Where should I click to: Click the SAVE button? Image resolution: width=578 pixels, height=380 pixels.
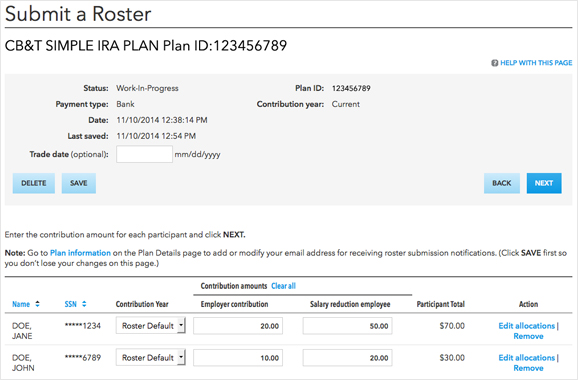pyautogui.click(x=79, y=183)
